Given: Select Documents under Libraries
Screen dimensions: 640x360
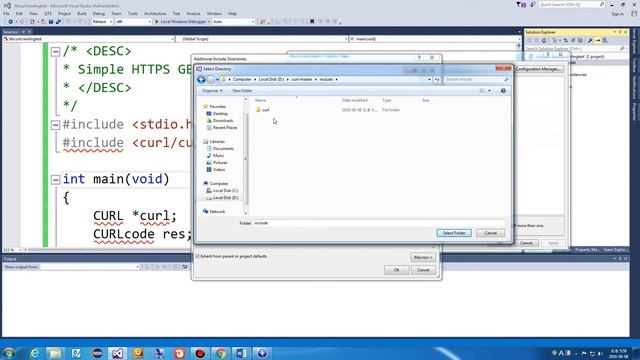Looking at the screenshot, I should point(220,149).
